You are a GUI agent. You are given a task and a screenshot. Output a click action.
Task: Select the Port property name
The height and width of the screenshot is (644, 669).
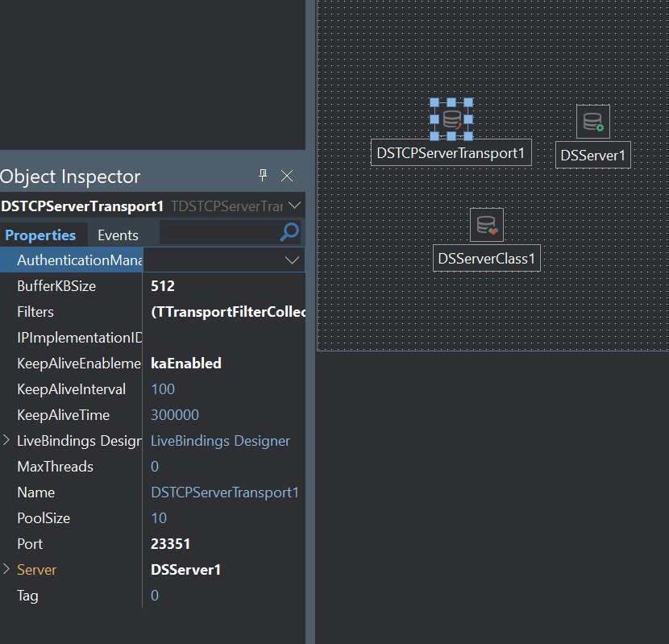click(x=30, y=544)
